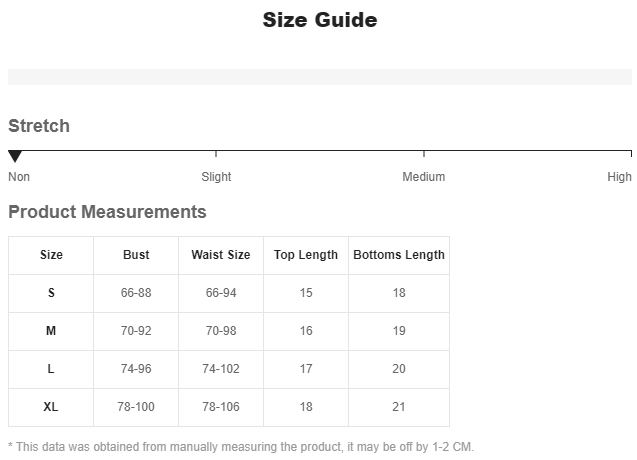Click the Stretch section title
The image size is (637, 460).
[39, 126]
